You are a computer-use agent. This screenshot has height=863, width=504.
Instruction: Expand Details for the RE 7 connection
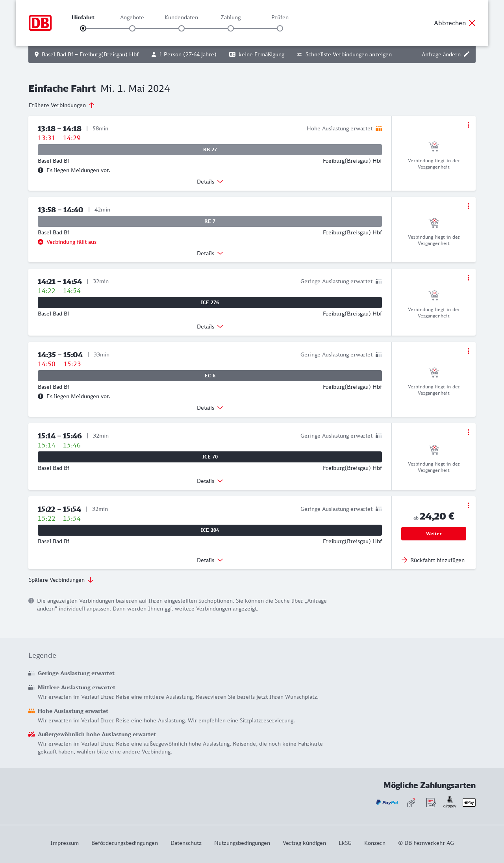[x=210, y=253]
